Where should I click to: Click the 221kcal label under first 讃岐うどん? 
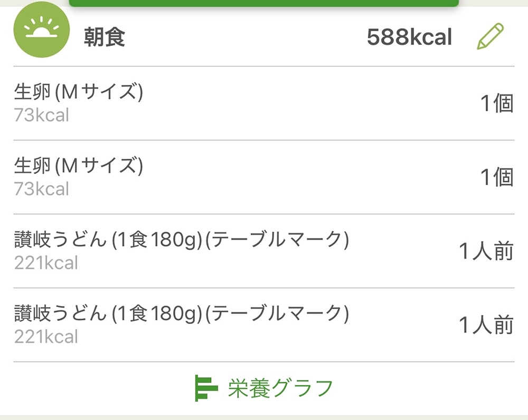pos(46,263)
